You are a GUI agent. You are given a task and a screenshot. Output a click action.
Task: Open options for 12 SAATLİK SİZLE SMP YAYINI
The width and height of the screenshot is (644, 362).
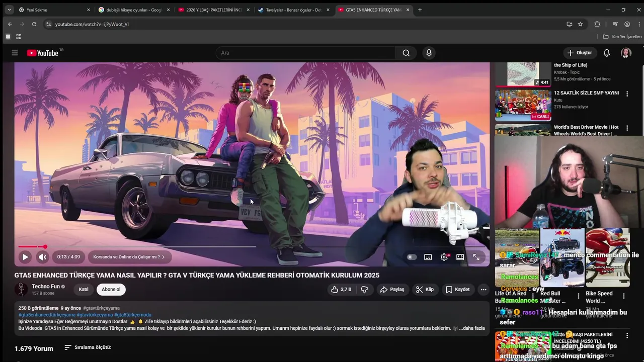point(627,94)
